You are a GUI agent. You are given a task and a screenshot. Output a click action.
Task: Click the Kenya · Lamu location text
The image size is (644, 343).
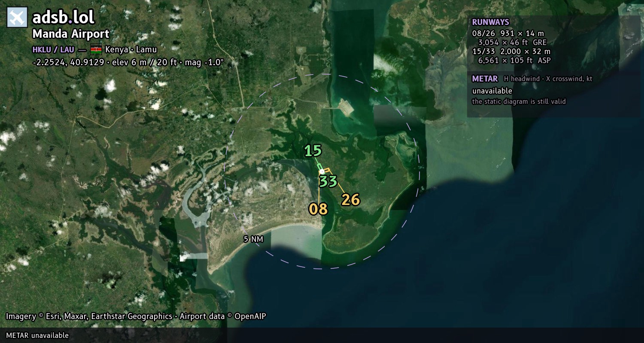point(131,50)
